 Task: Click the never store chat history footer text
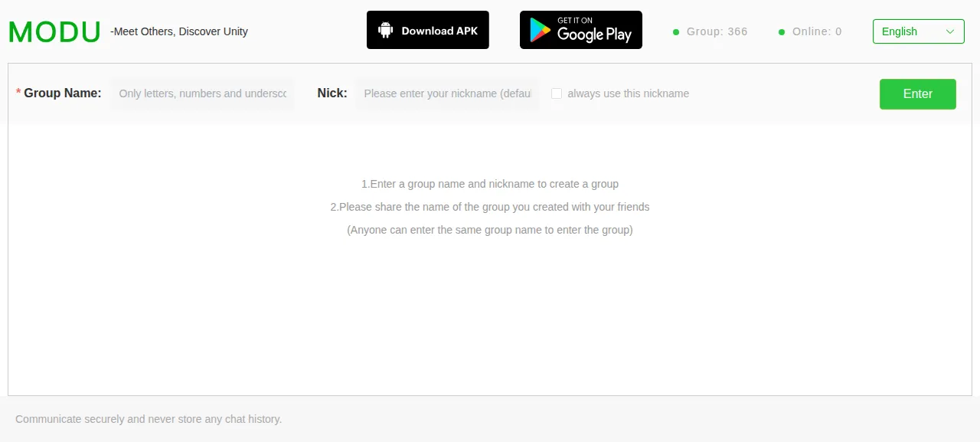(x=149, y=419)
